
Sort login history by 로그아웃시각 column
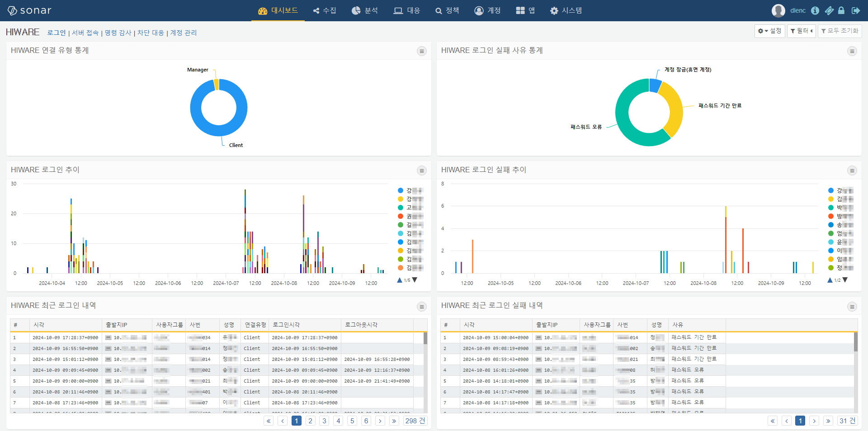click(377, 325)
